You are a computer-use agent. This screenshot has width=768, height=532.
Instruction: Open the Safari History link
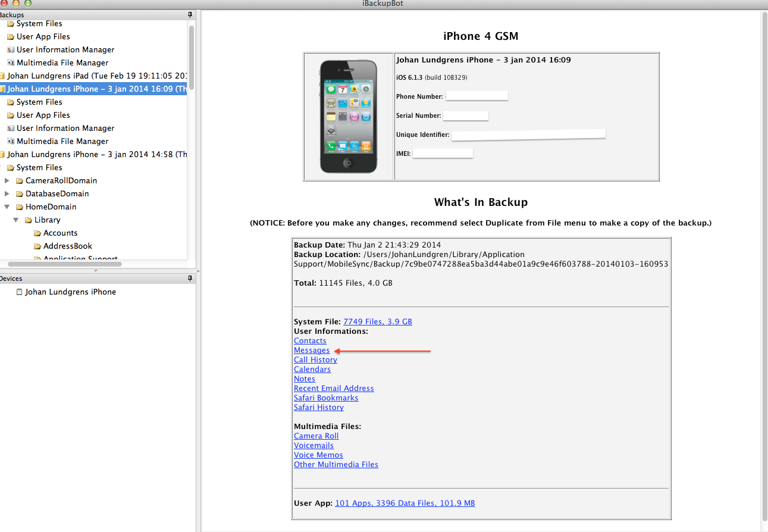(319, 407)
